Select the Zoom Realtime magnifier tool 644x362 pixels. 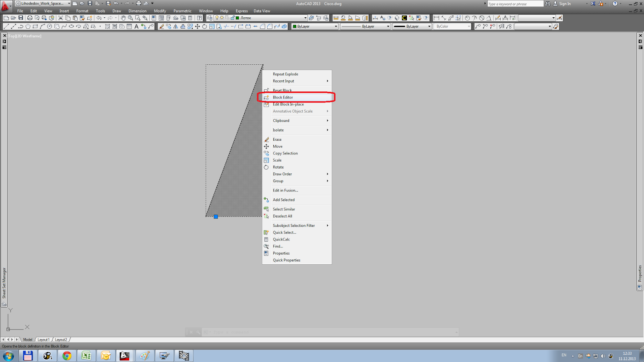click(x=130, y=18)
